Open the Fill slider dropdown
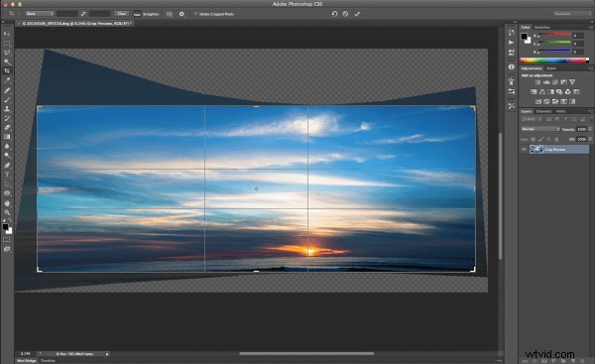The image size is (595, 364). (x=590, y=139)
